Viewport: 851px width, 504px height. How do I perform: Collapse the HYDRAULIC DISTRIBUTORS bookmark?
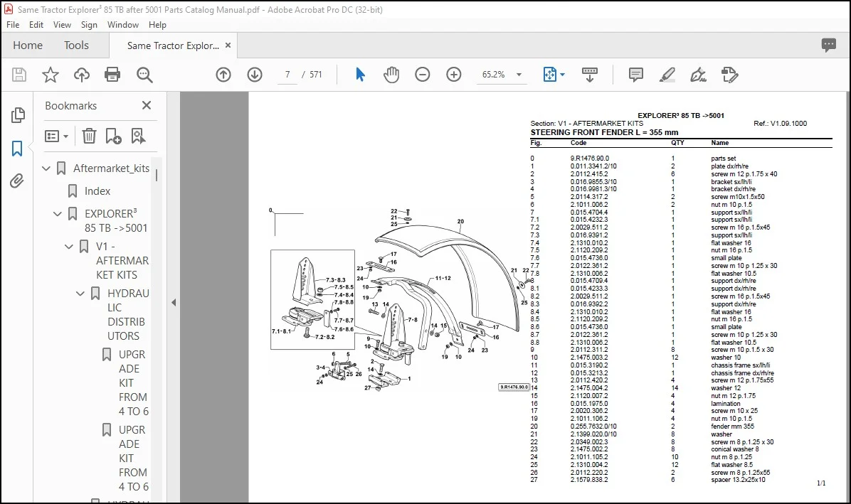tap(80, 293)
